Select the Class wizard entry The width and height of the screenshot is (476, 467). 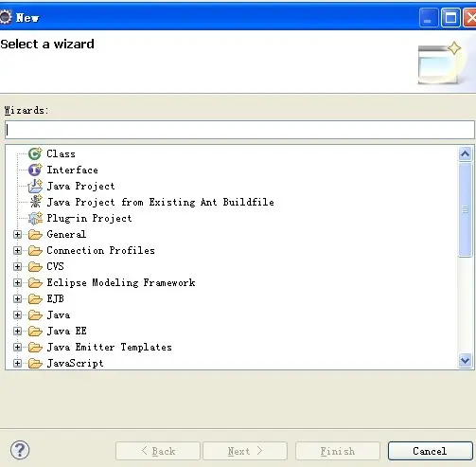tap(62, 153)
